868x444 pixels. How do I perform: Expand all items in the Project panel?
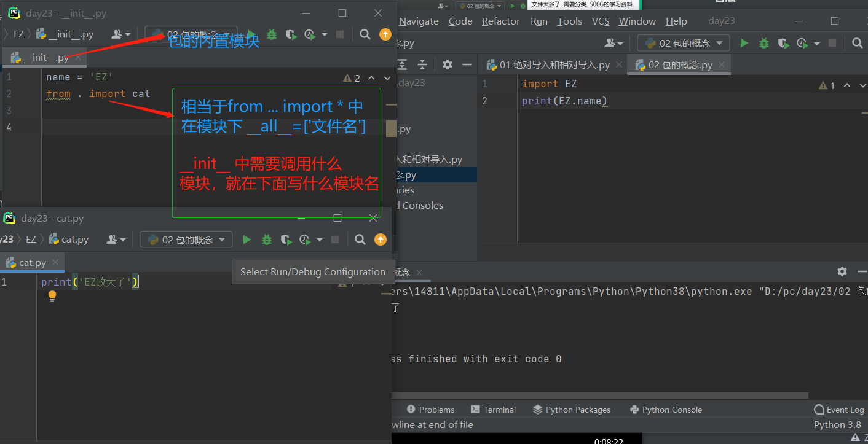[403, 64]
